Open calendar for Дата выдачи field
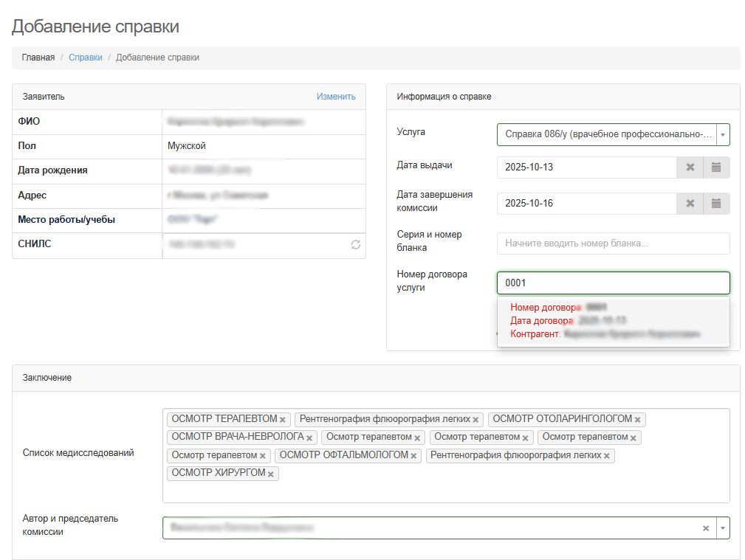This screenshot has width=745, height=560. pyautogui.click(x=715, y=167)
